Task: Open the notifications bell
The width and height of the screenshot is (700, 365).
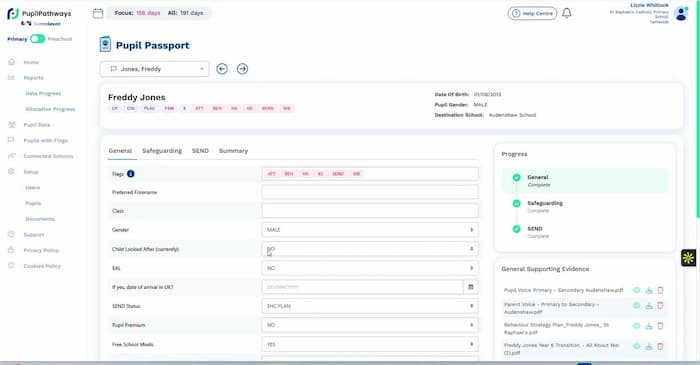Action: [567, 13]
